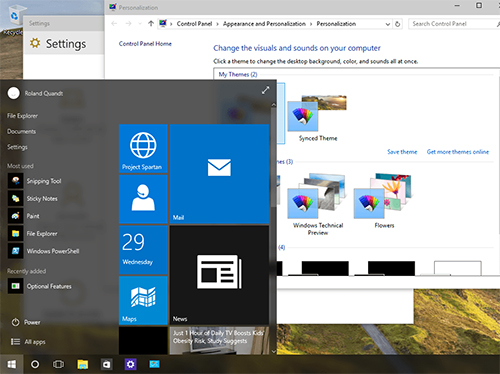Expand Start menu to full screen
This screenshot has height=374, width=500.
pos(265,90)
